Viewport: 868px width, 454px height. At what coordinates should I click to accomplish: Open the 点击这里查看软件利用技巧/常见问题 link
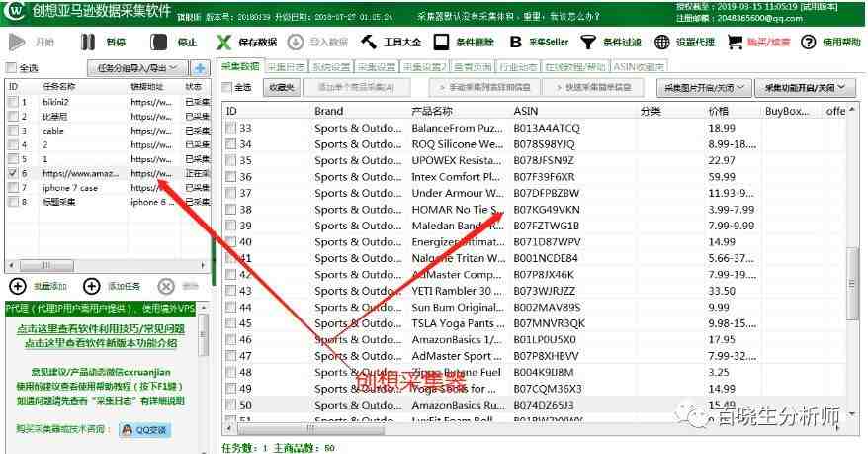click(x=101, y=328)
